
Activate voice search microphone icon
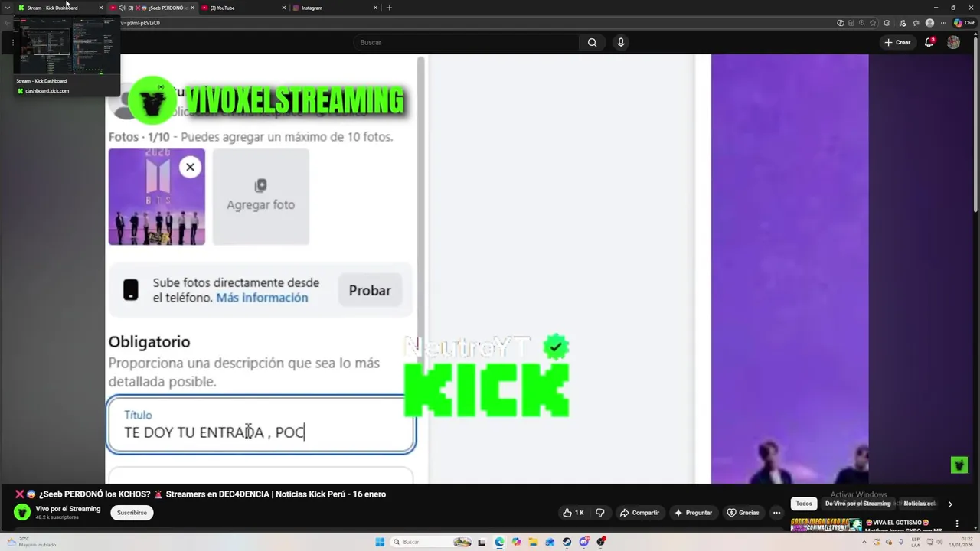[x=621, y=42]
